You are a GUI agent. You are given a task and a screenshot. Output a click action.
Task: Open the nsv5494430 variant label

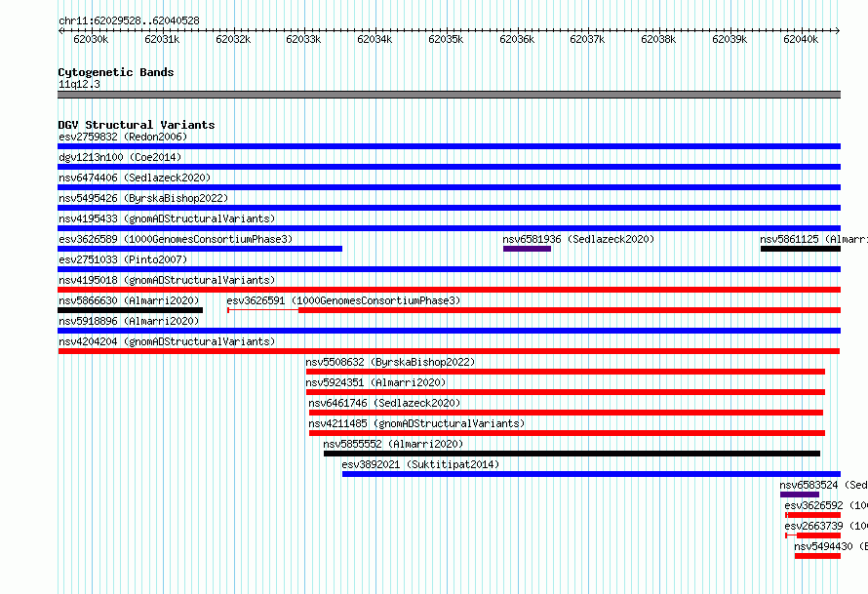831,546
